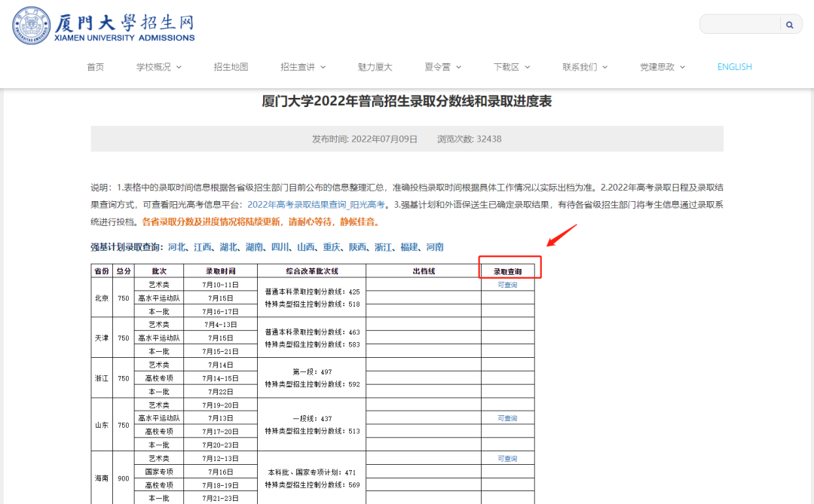Open 强基计划 query link for 河南
Viewport: 814px width, 504px height.
coord(434,247)
